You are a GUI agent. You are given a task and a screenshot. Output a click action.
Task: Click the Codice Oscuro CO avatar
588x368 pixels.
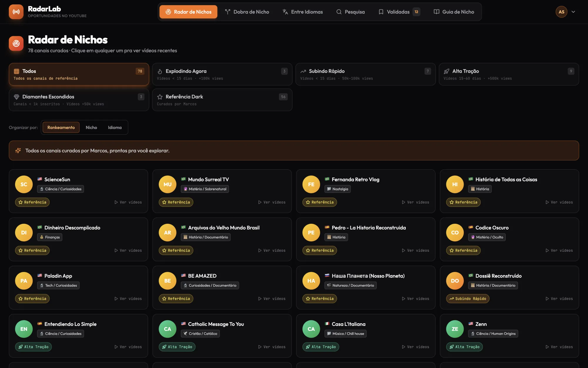pyautogui.click(x=455, y=233)
